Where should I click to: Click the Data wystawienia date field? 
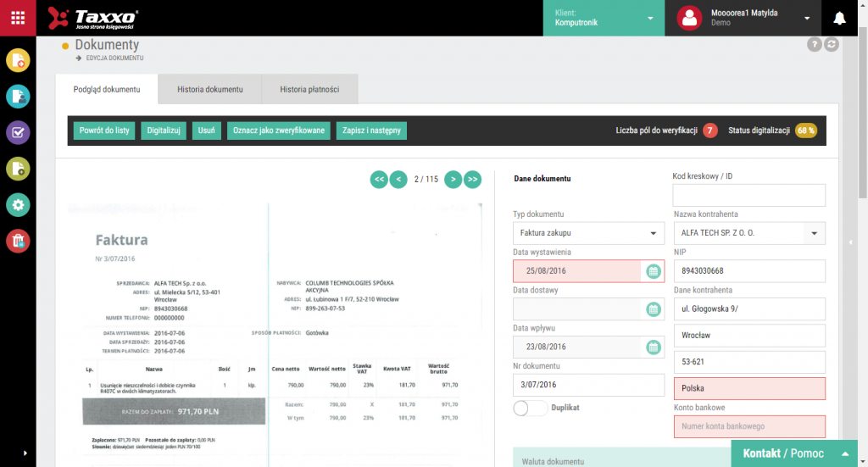[x=576, y=271]
